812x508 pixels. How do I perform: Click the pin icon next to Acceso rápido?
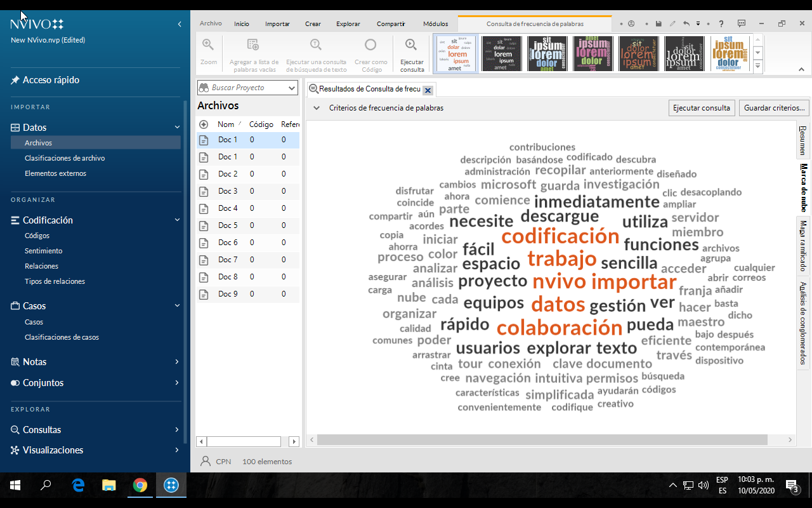(x=15, y=80)
